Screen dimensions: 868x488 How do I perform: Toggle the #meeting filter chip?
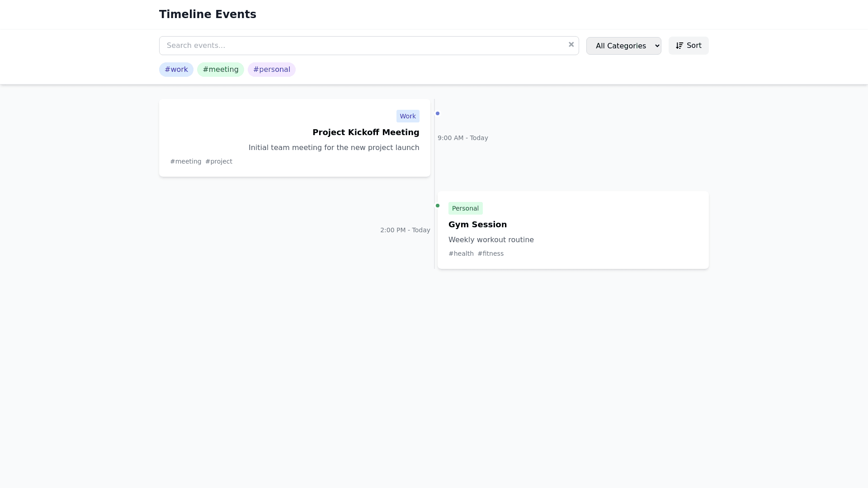click(220, 70)
